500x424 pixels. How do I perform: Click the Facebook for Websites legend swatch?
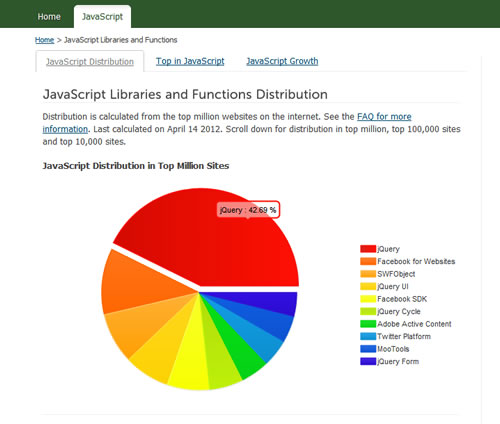coord(368,261)
